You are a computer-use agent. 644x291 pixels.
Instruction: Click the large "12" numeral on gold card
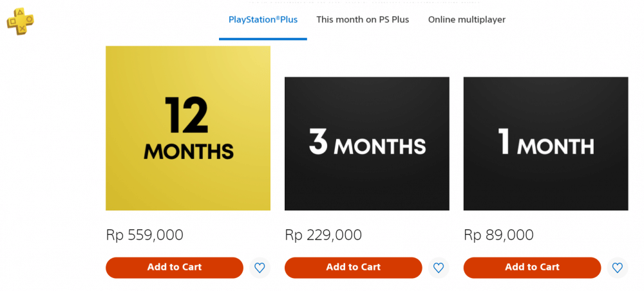187,117
